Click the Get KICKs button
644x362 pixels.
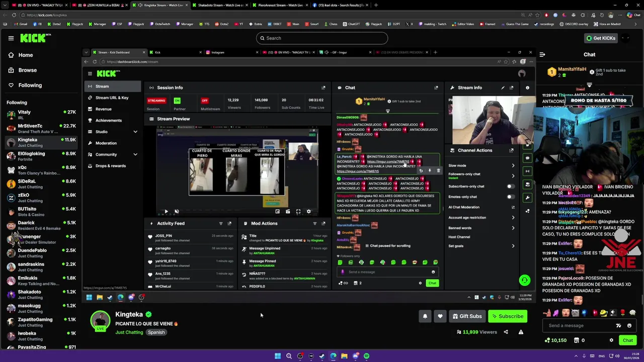pos(600,38)
